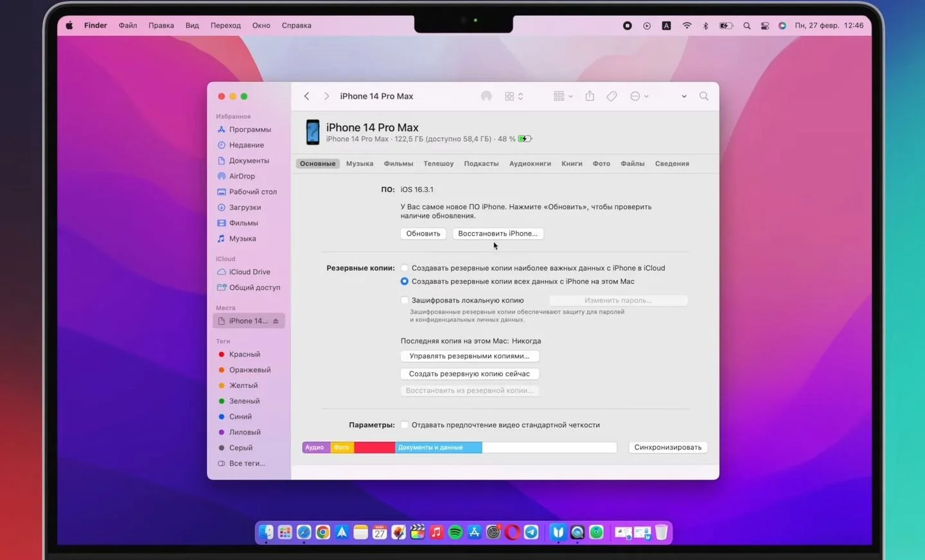Click the menu bar date and time
The image size is (925, 560).
point(829,26)
